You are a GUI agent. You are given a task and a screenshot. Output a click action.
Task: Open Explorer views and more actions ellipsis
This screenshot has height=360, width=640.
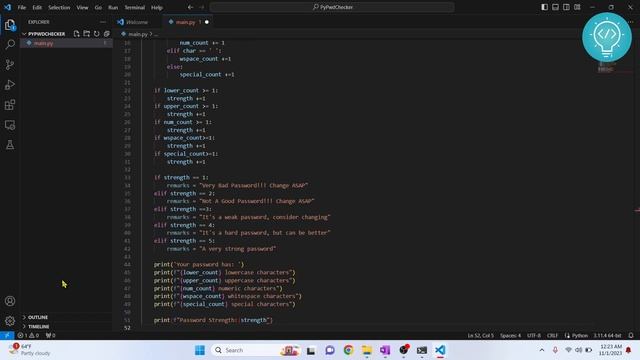click(x=102, y=22)
